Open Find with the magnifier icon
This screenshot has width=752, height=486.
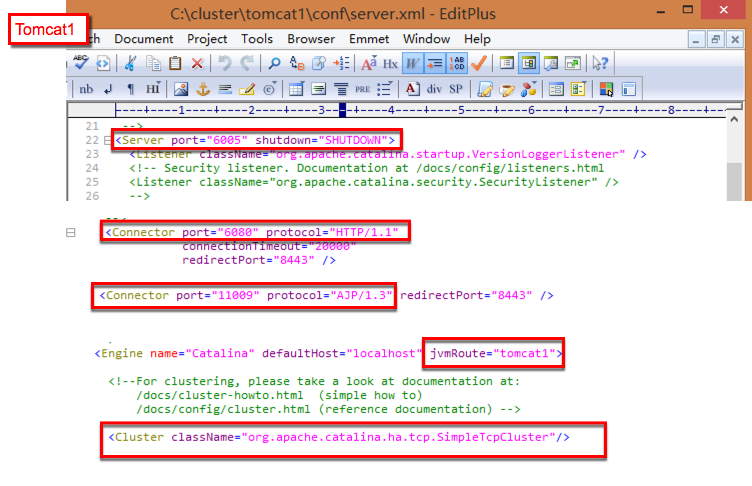(274, 63)
